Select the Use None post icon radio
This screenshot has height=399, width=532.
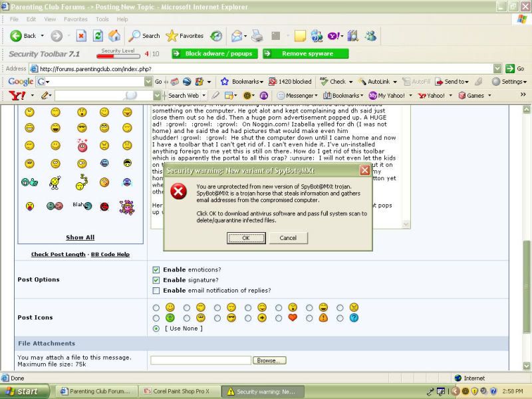(156, 329)
